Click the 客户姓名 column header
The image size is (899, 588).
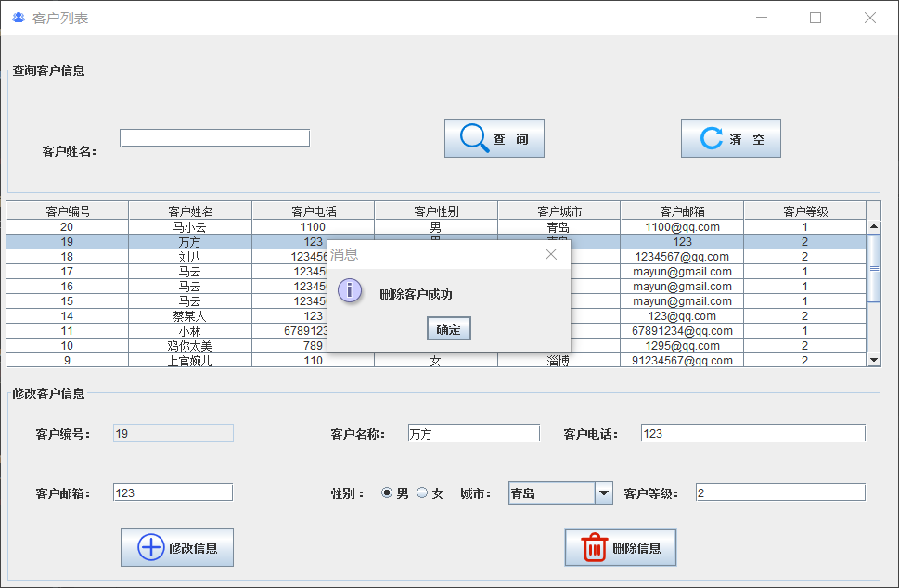coord(190,211)
